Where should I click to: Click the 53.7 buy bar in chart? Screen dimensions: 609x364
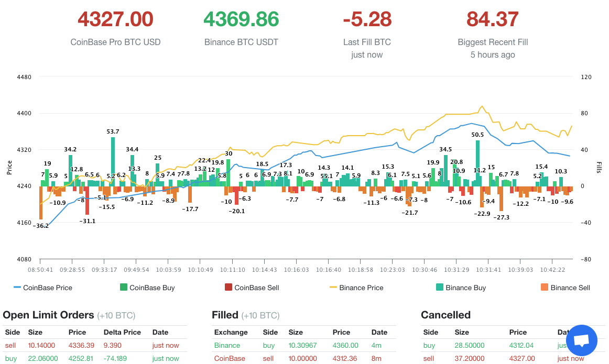(113, 161)
